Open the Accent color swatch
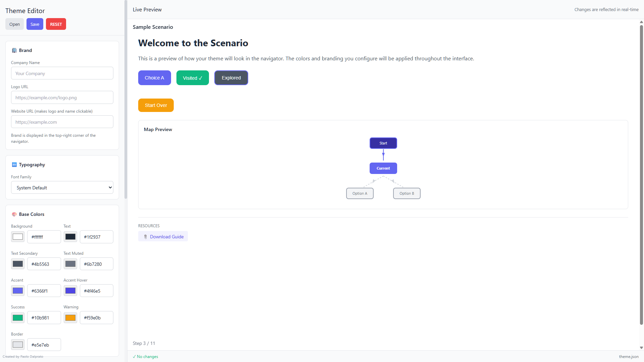644x362 pixels. [x=18, y=291]
